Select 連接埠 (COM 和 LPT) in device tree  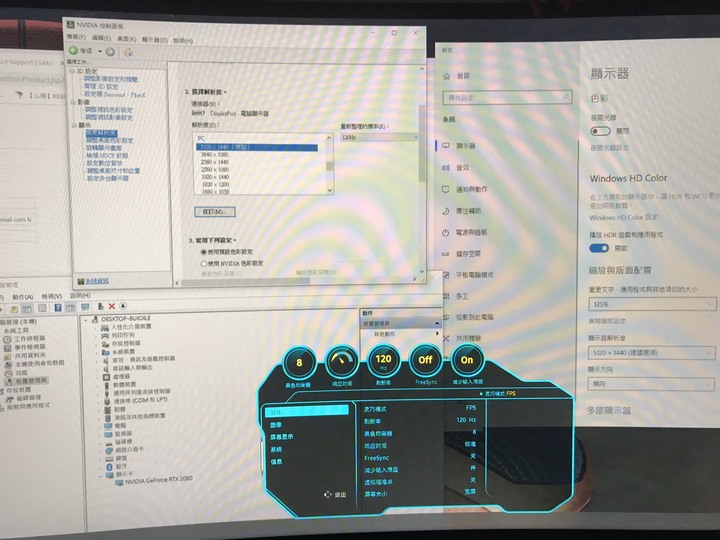(x=141, y=400)
